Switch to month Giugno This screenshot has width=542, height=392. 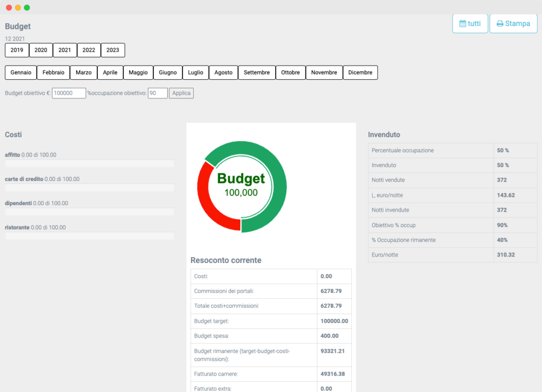pos(168,72)
